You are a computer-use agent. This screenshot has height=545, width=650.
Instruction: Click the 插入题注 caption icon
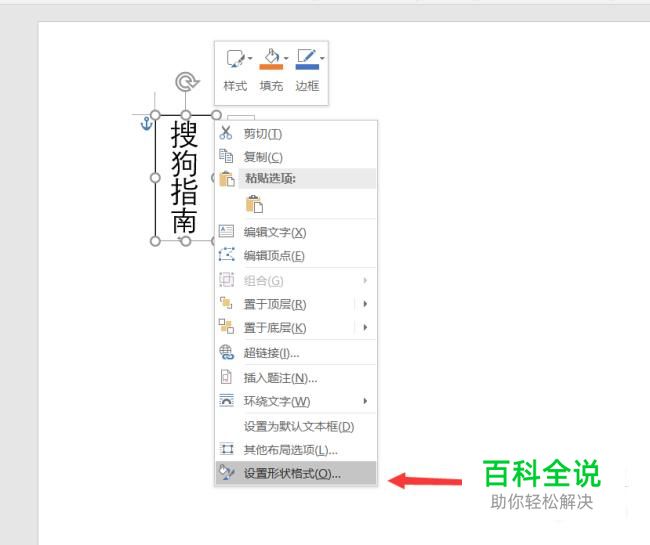coord(226,376)
